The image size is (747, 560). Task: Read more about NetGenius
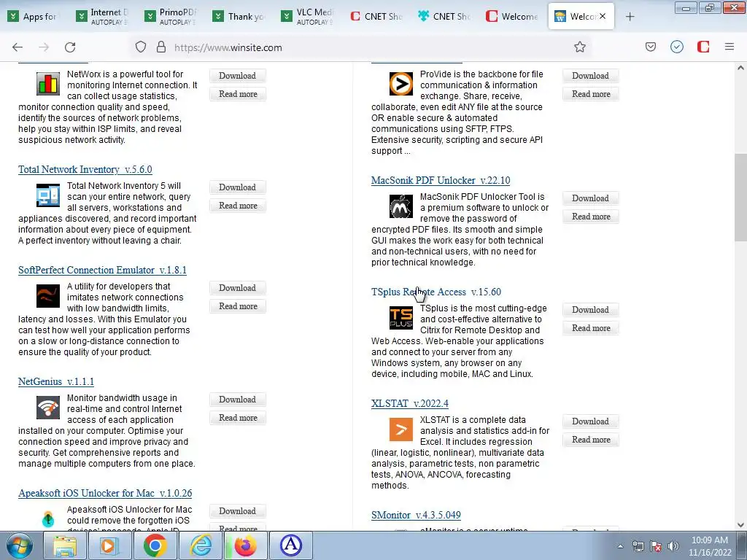(238, 417)
